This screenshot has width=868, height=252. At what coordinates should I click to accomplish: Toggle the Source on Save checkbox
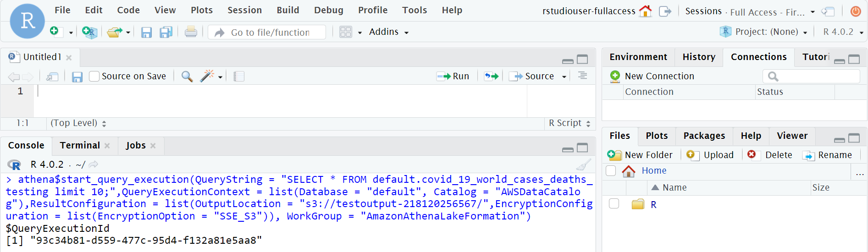point(94,76)
